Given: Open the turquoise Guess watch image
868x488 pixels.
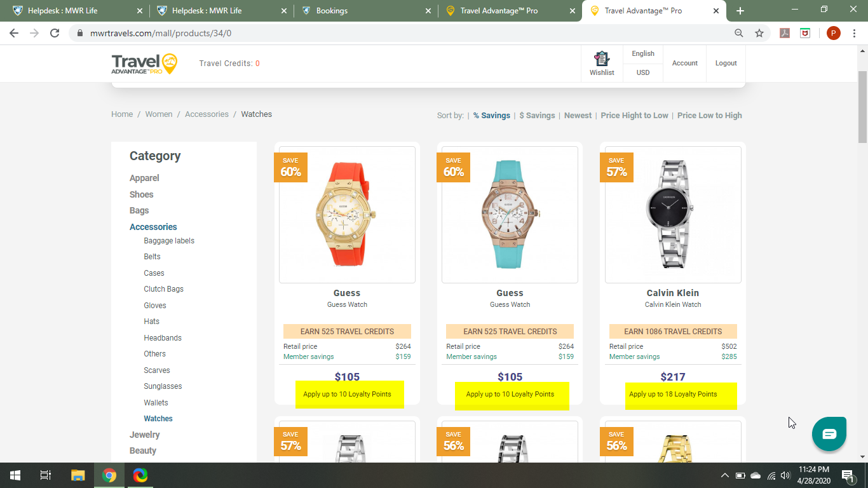Looking at the screenshot, I should pyautogui.click(x=510, y=215).
